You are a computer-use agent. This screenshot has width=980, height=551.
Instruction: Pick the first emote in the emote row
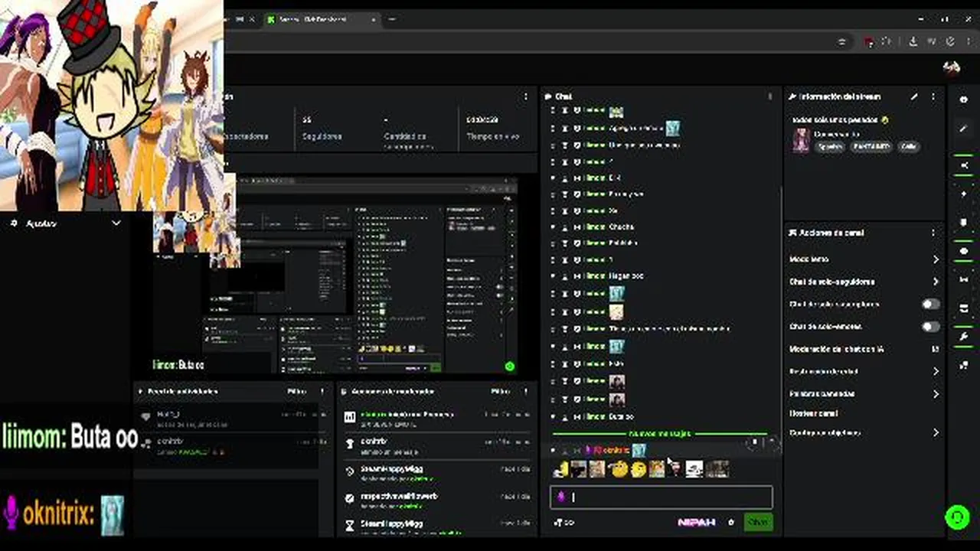coord(561,469)
